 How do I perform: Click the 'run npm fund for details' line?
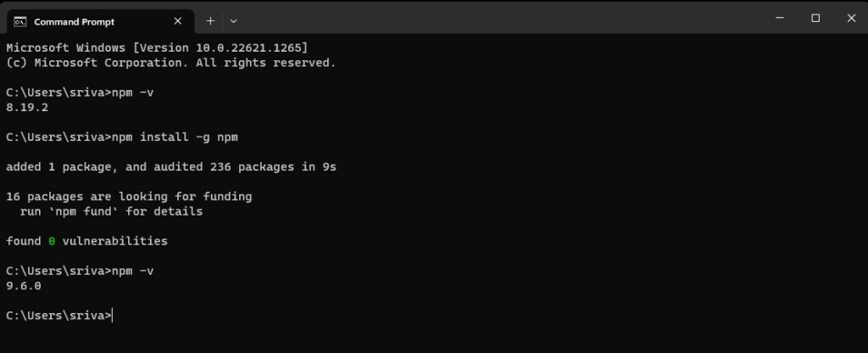tap(111, 211)
